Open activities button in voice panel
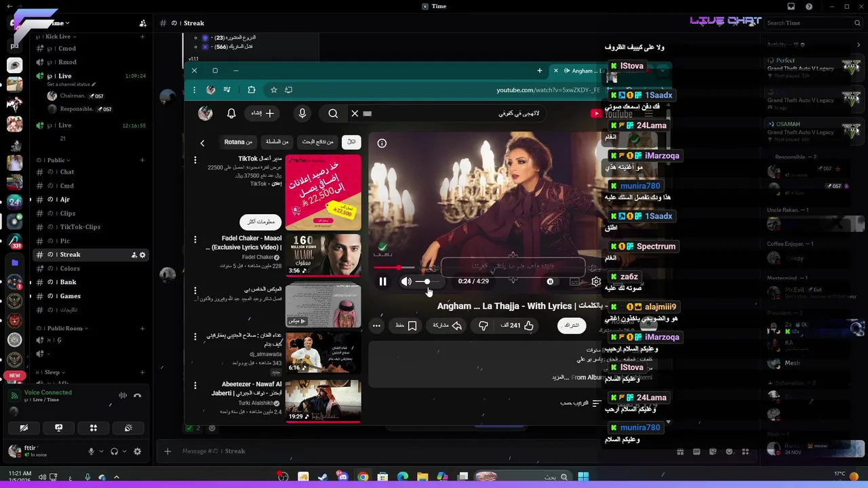868x488 pixels. (94, 428)
